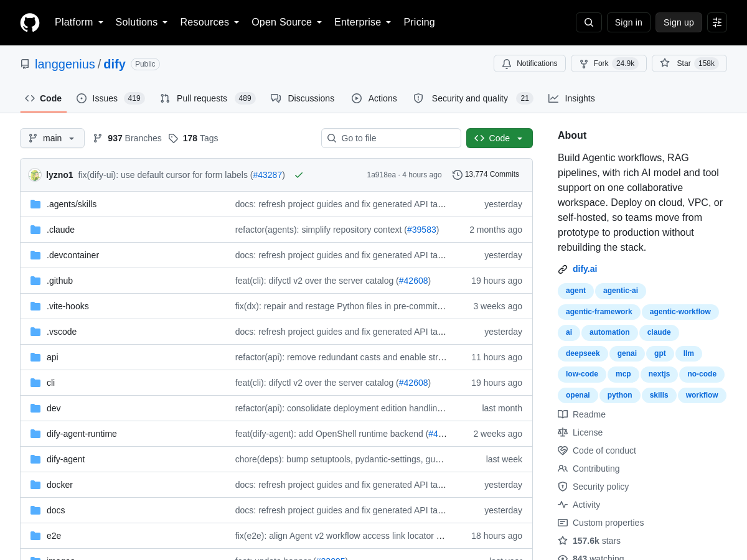Click the folder icon for .claude
The image size is (747, 560).
click(x=35, y=230)
